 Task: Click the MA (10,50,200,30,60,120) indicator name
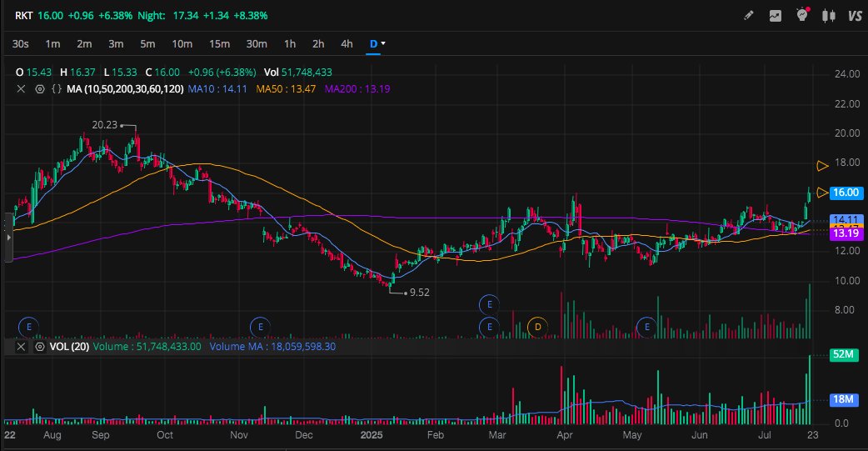125,88
